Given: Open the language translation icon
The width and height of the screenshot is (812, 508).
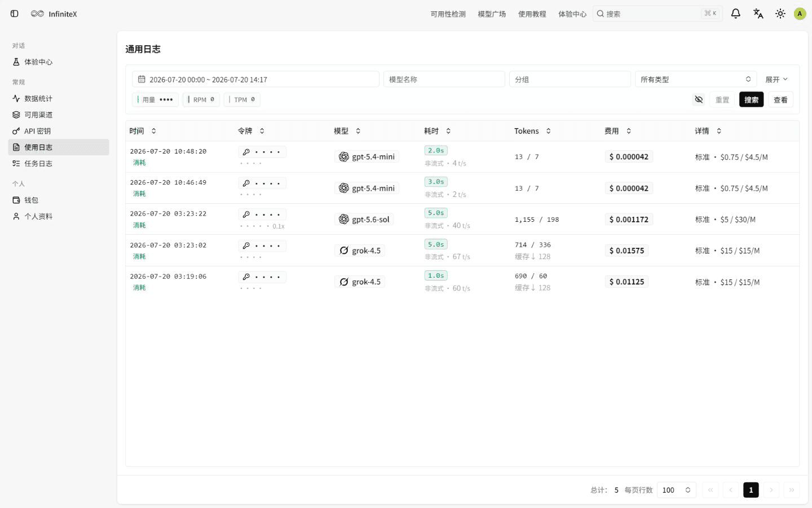Looking at the screenshot, I should [758, 14].
